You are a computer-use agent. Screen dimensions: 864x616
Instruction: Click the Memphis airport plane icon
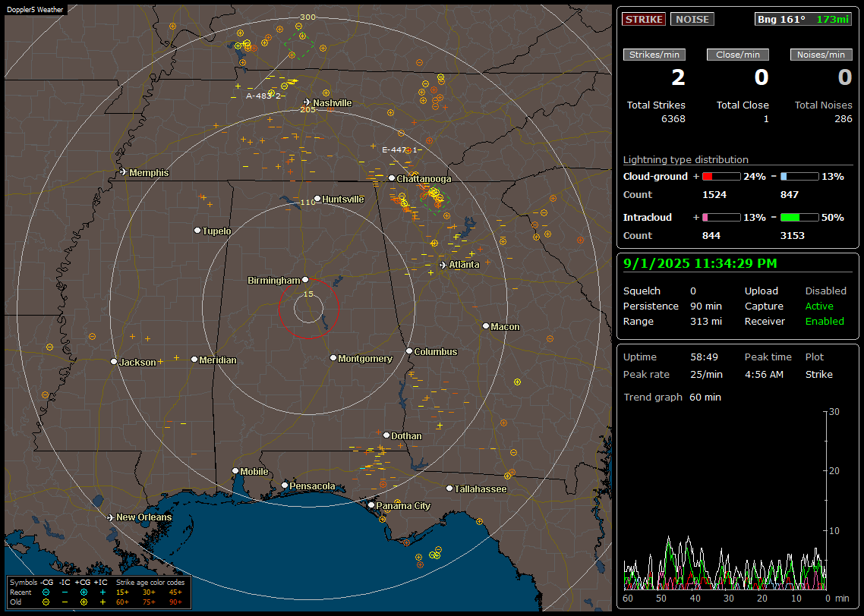[124, 172]
